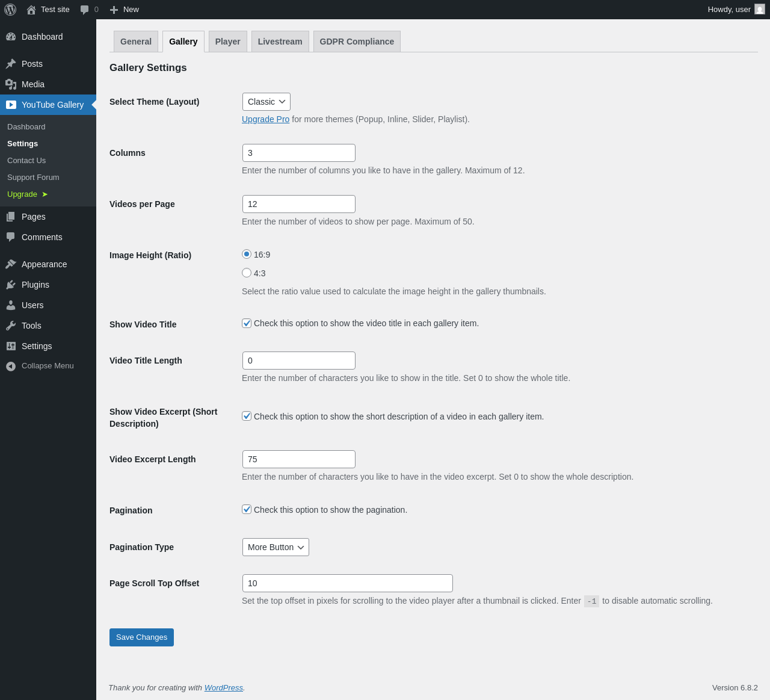Uncheck Show Video Title checkbox
This screenshot has width=770, height=700.
(247, 323)
